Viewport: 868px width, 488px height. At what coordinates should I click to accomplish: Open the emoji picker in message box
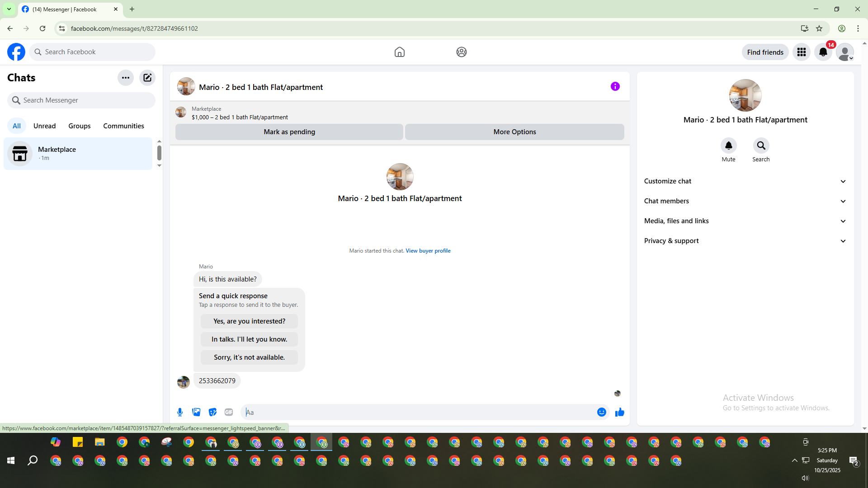coord(601,412)
